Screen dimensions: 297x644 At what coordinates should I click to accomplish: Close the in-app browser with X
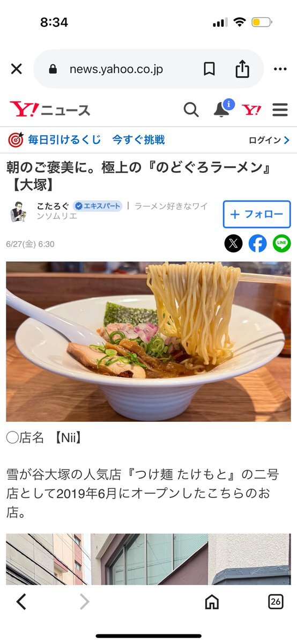pos(17,69)
